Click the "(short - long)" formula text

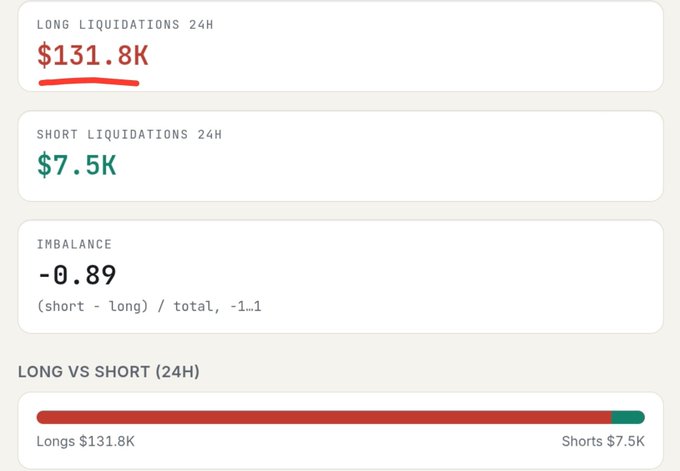click(92, 306)
